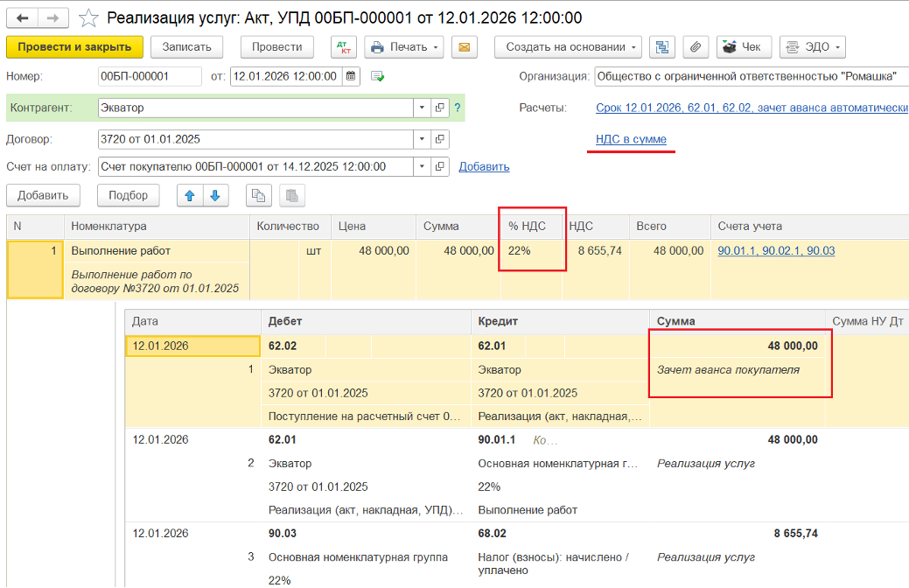Viewport: 909px width, 588px height.
Task: Click the document structure icon
Action: pos(663,47)
